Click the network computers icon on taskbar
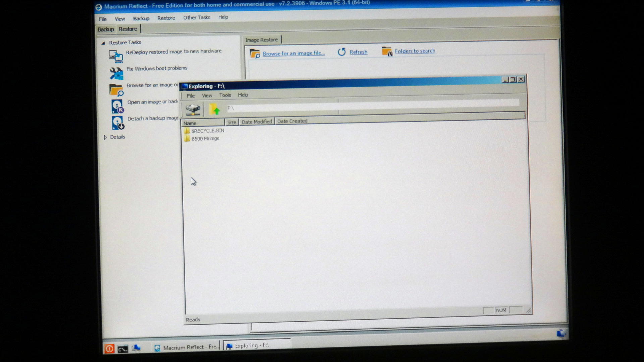 136,348
